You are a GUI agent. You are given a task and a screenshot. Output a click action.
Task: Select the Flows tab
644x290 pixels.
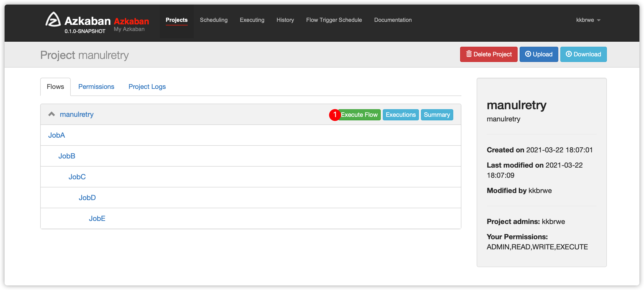tap(55, 87)
